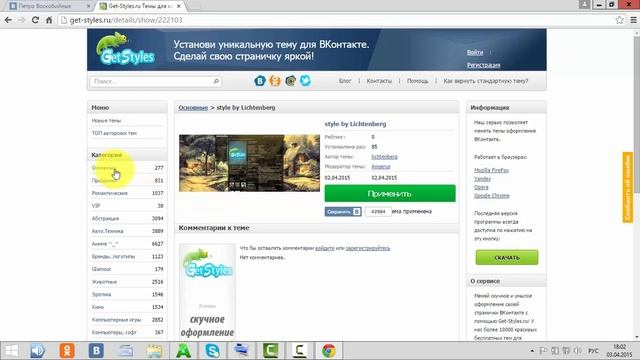Image resolution: width=640 pixels, height=360 pixels.
Task: Click orange error report side tab
Action: click(x=627, y=187)
